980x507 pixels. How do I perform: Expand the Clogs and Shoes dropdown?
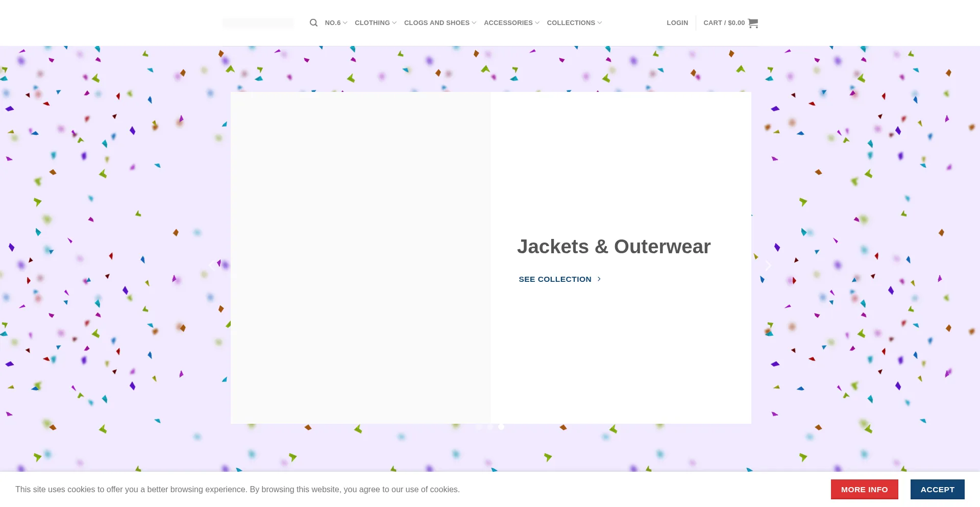pyautogui.click(x=440, y=23)
